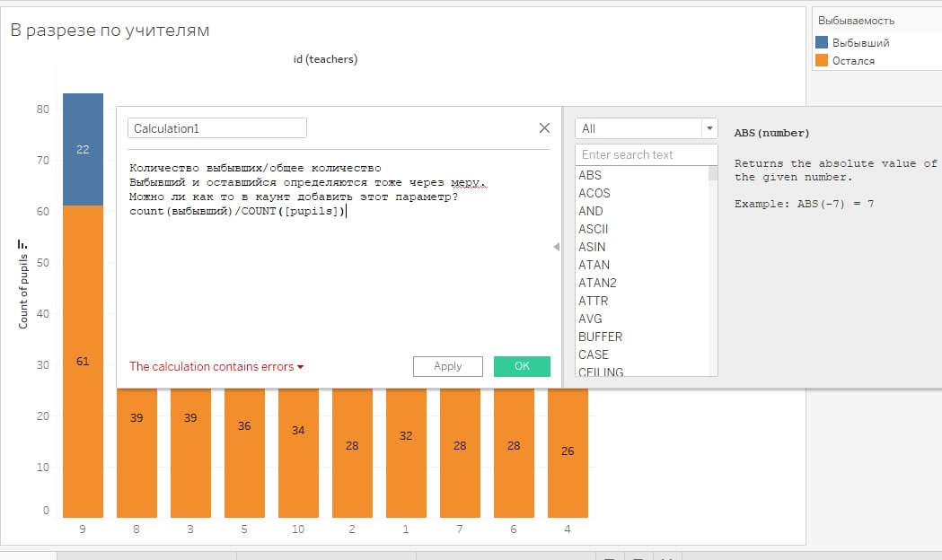Select the ACOS function in list
The width and height of the screenshot is (942, 560).
click(594, 193)
